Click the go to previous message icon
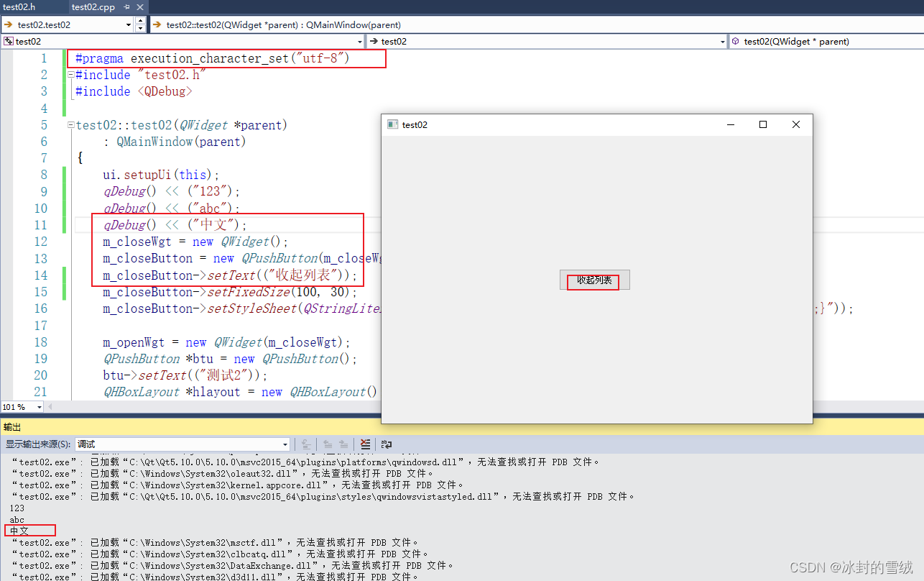This screenshot has height=581, width=924. coord(327,444)
